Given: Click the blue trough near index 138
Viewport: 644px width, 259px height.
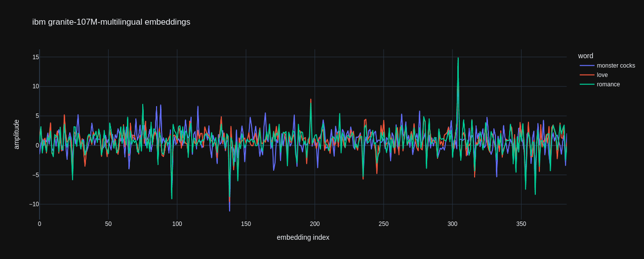Looking at the screenshot, I should coord(229,210).
